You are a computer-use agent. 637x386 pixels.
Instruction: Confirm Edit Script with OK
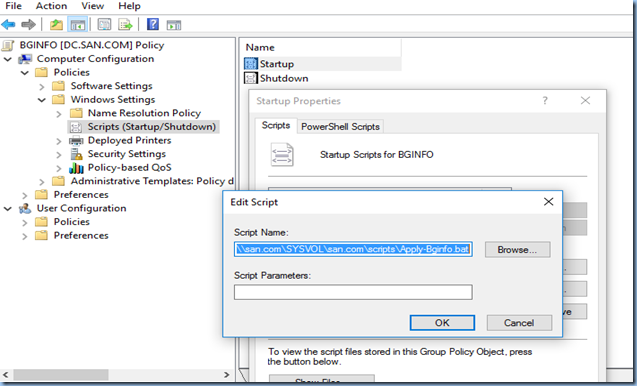442,323
